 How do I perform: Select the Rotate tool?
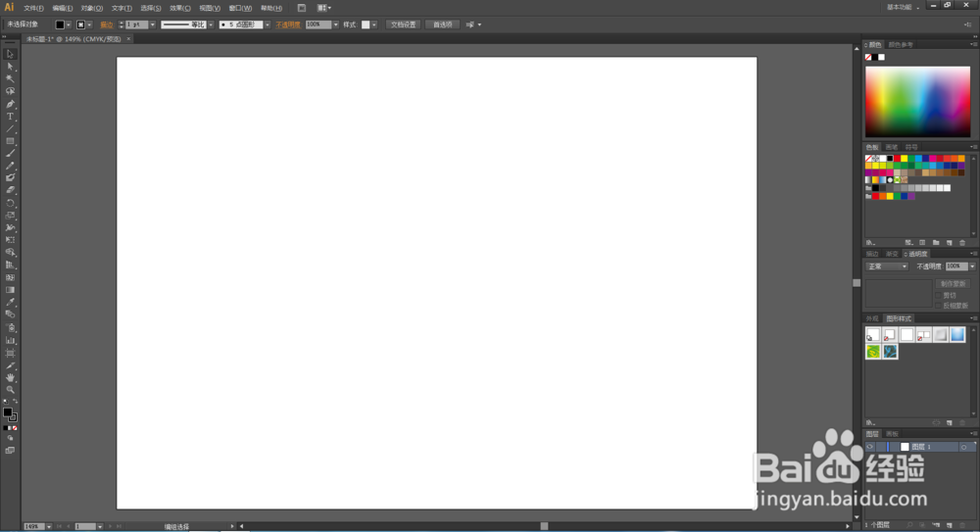coord(10,203)
